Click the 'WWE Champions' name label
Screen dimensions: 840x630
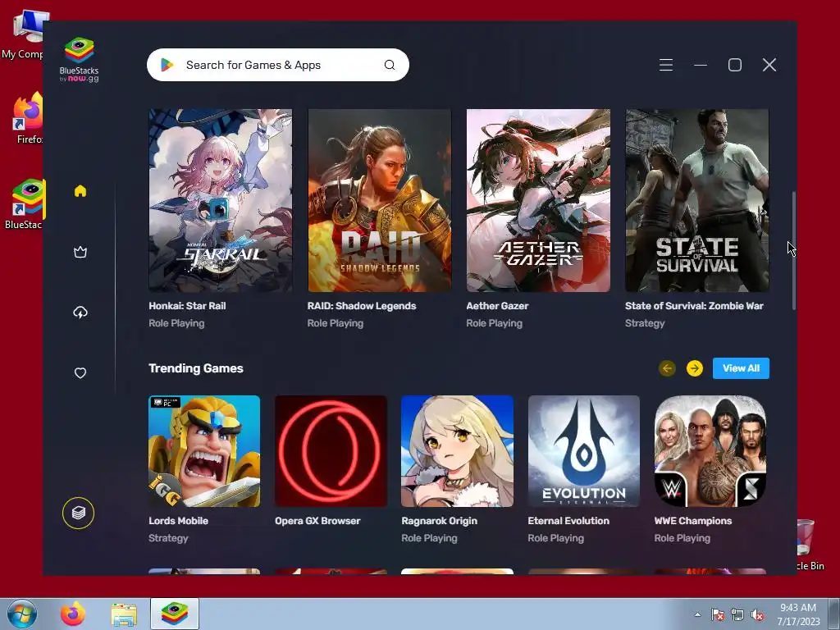coord(692,521)
